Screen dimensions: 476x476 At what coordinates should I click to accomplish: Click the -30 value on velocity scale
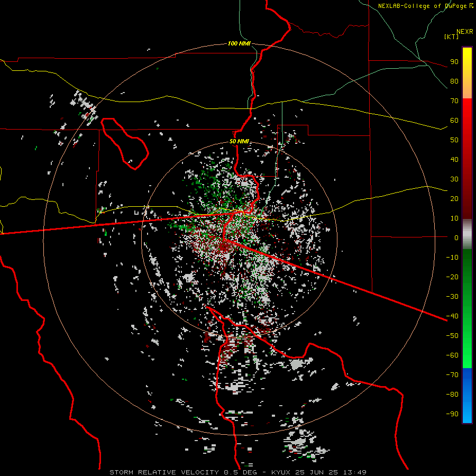[x=452, y=297]
